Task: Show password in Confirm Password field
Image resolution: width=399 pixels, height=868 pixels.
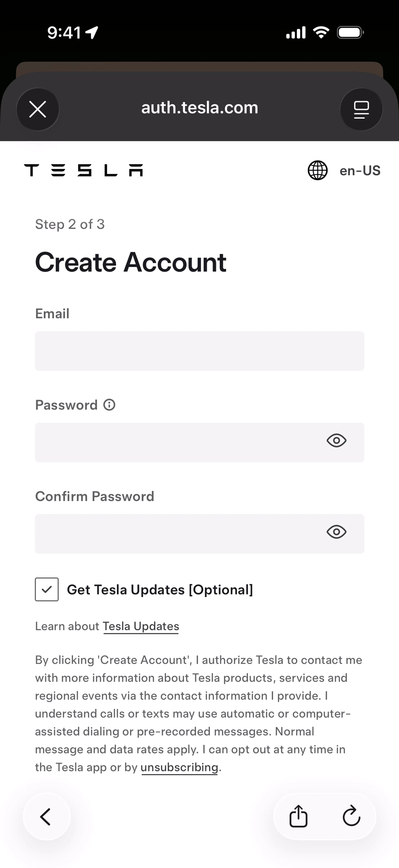Action: 336,532
